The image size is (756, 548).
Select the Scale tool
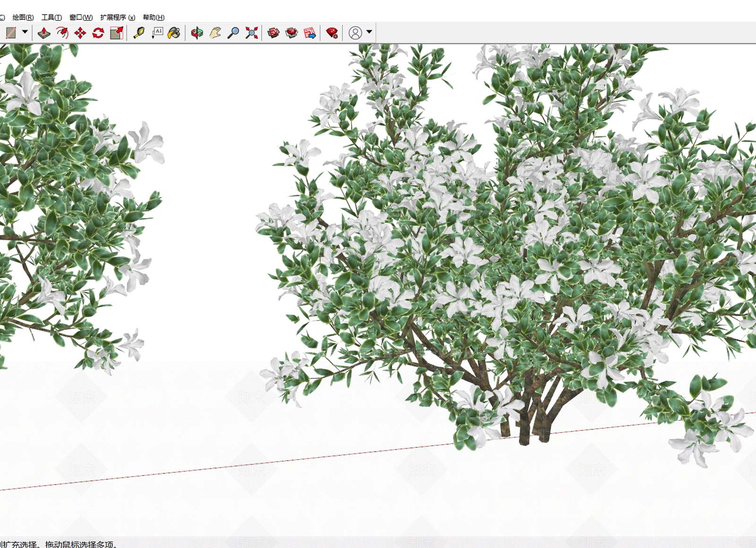tap(116, 33)
